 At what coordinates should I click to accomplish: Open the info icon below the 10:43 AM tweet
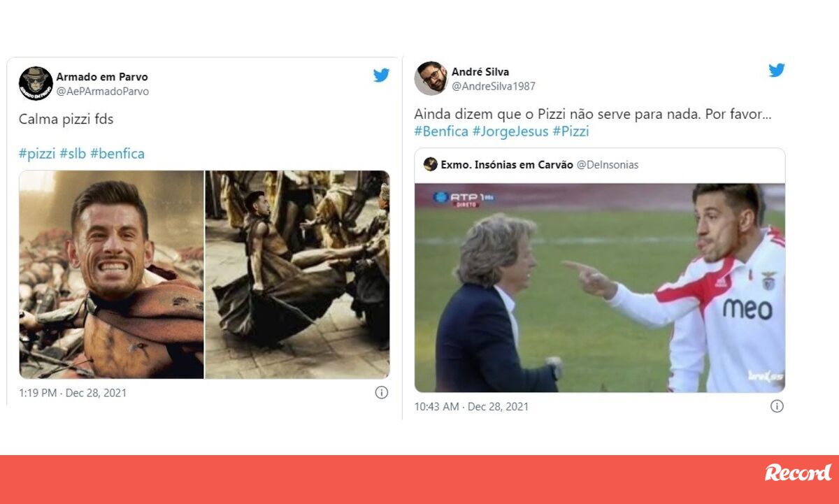click(x=777, y=406)
